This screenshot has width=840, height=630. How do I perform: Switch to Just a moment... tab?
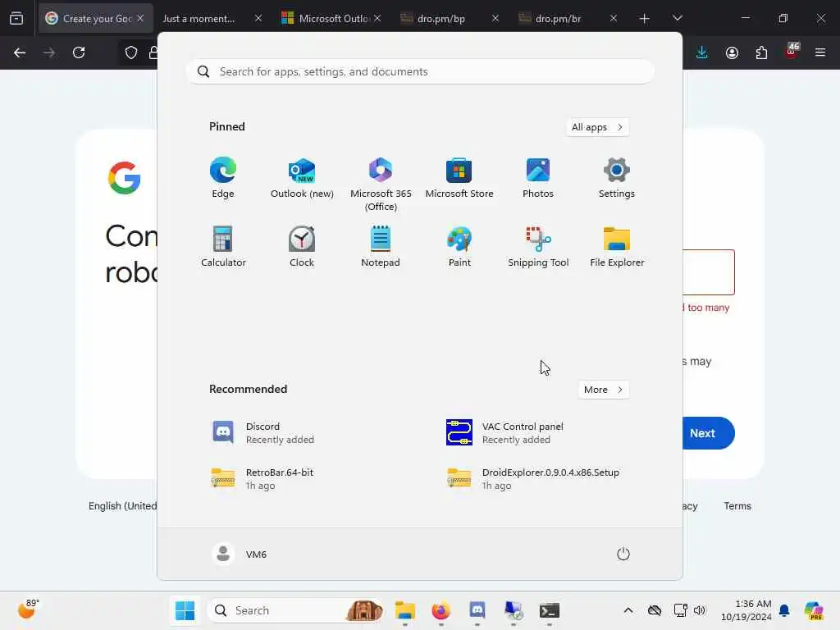[x=199, y=19]
